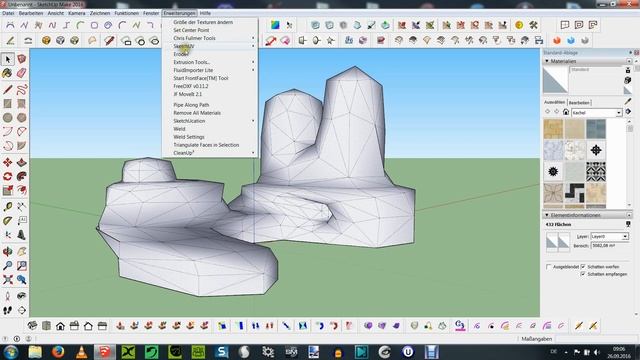The image size is (640, 360).
Task: Select the Rectangle tool
Action: click(x=7, y=104)
